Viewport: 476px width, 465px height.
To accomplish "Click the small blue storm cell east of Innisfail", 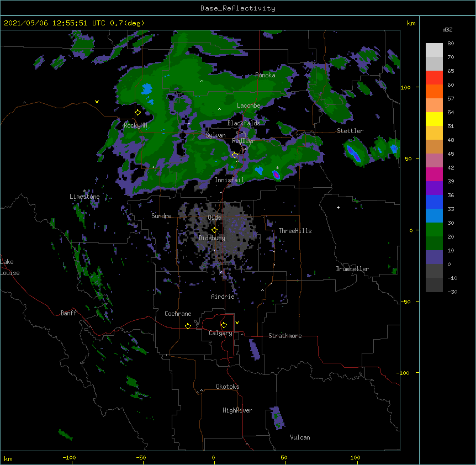I will click(x=259, y=170).
